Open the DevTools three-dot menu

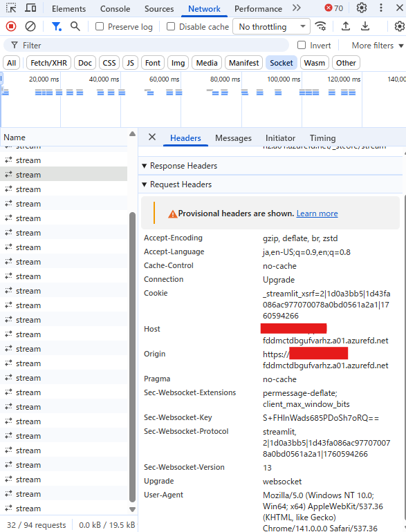(x=381, y=8)
